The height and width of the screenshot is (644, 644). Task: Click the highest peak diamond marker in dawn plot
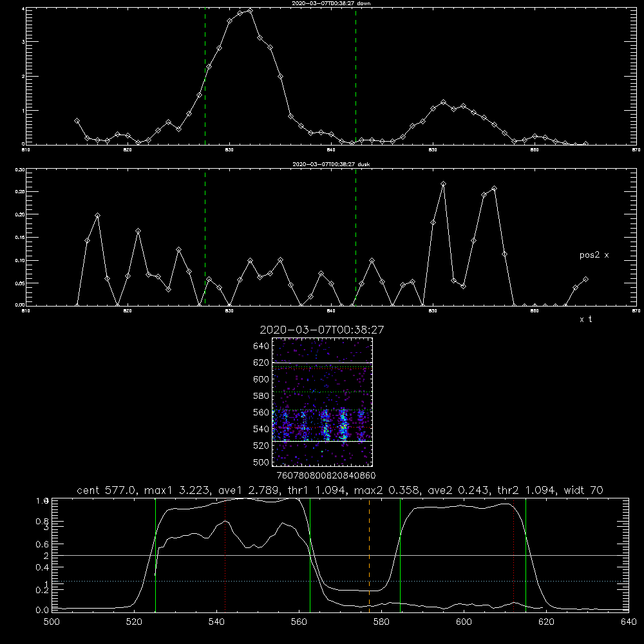click(250, 11)
